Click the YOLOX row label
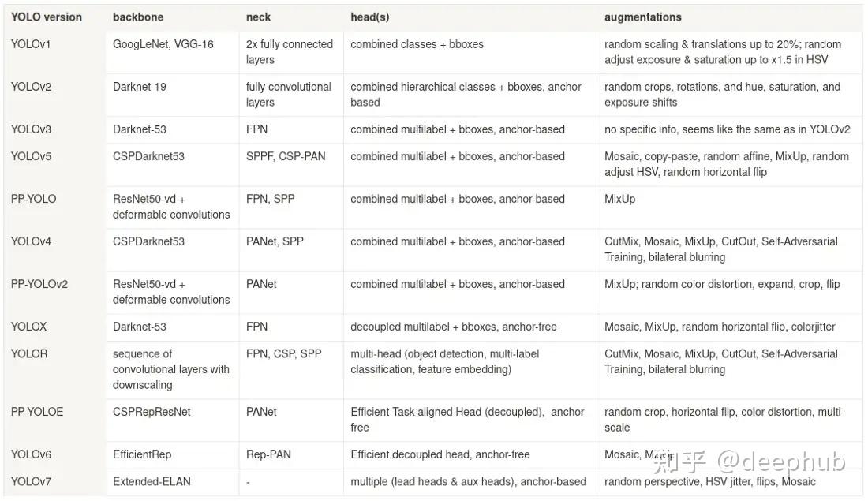 [29, 327]
